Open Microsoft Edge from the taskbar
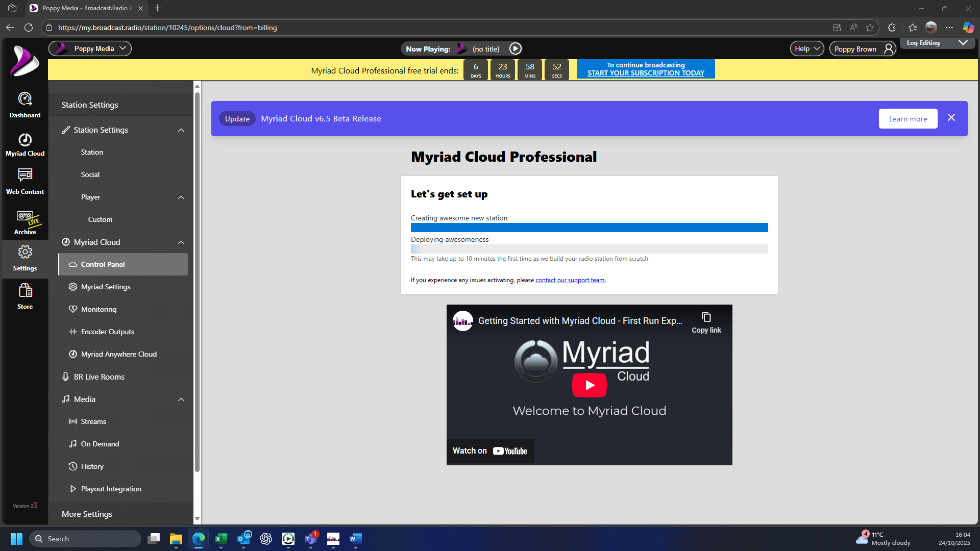980x551 pixels. pyautogui.click(x=198, y=539)
